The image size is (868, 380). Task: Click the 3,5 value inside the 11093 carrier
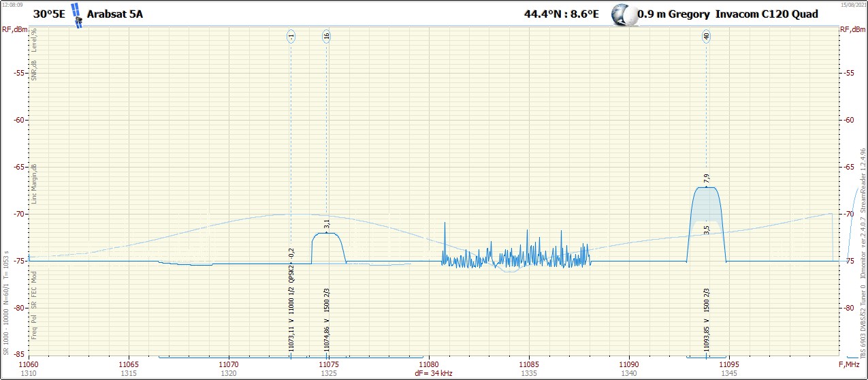coord(706,229)
